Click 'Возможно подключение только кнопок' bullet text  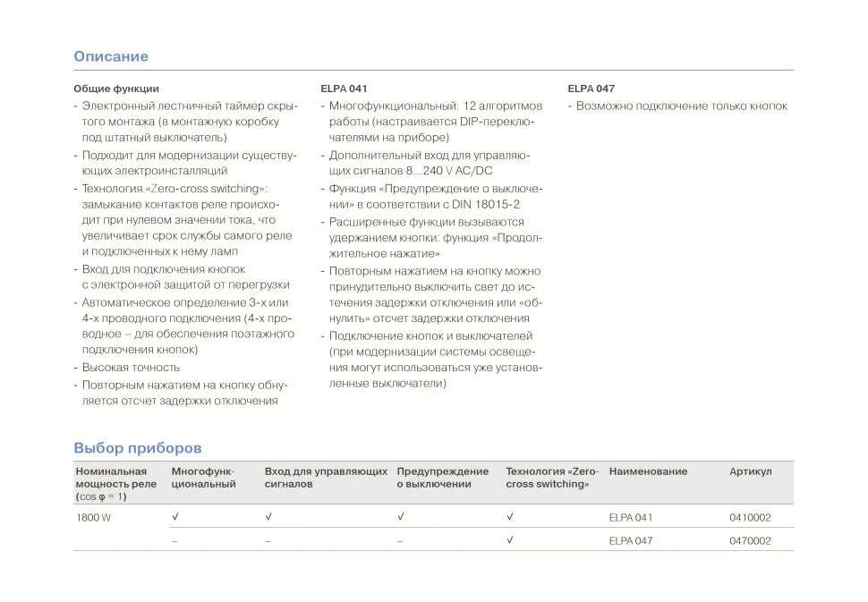(681, 106)
